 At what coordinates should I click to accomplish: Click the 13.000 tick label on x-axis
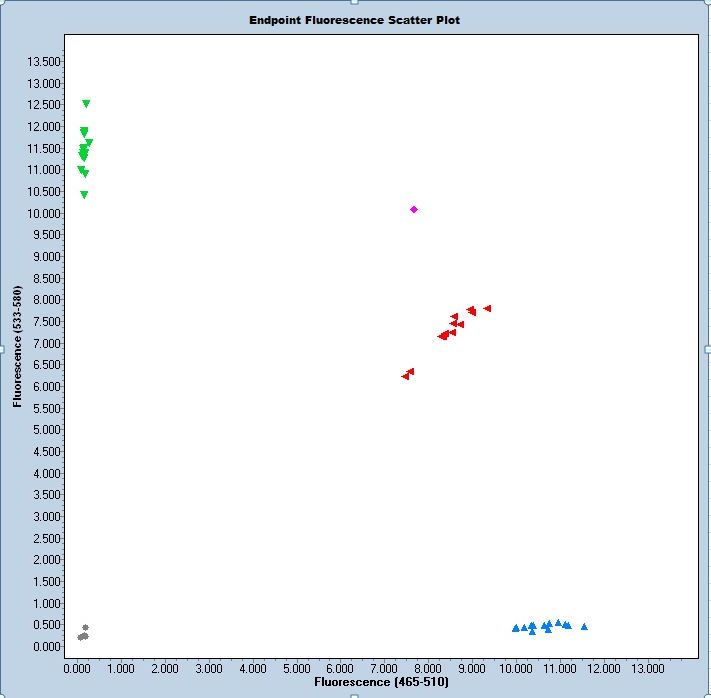(647, 667)
